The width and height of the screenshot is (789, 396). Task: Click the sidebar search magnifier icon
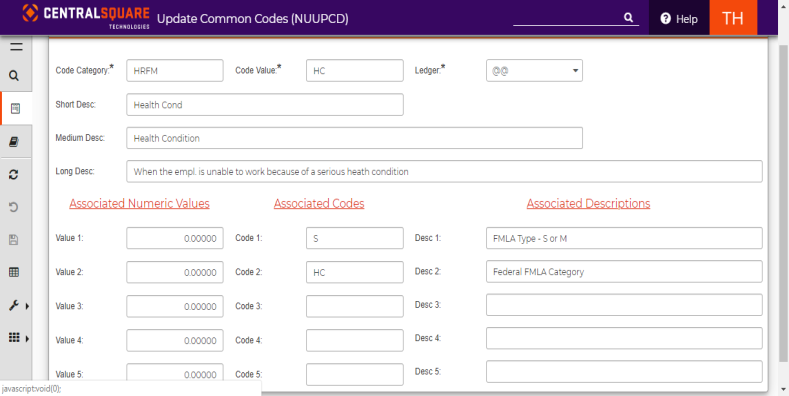[x=14, y=76]
